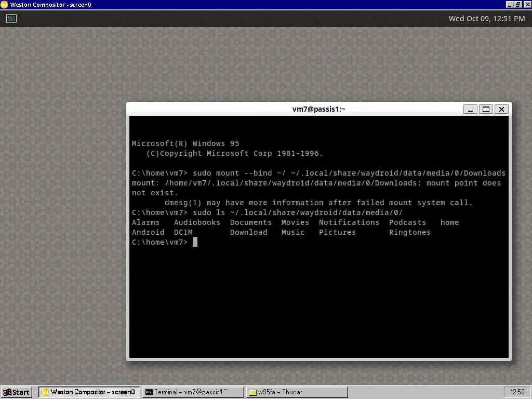Click the 'home' entry in listing
The height and width of the screenshot is (399, 532).
pos(449,222)
